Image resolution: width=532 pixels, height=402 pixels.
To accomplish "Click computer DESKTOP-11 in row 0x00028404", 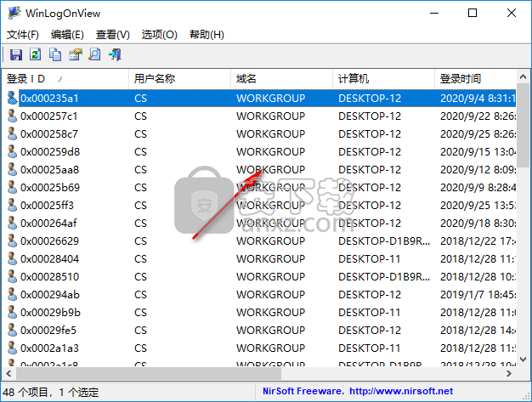I will pyautogui.click(x=369, y=259).
